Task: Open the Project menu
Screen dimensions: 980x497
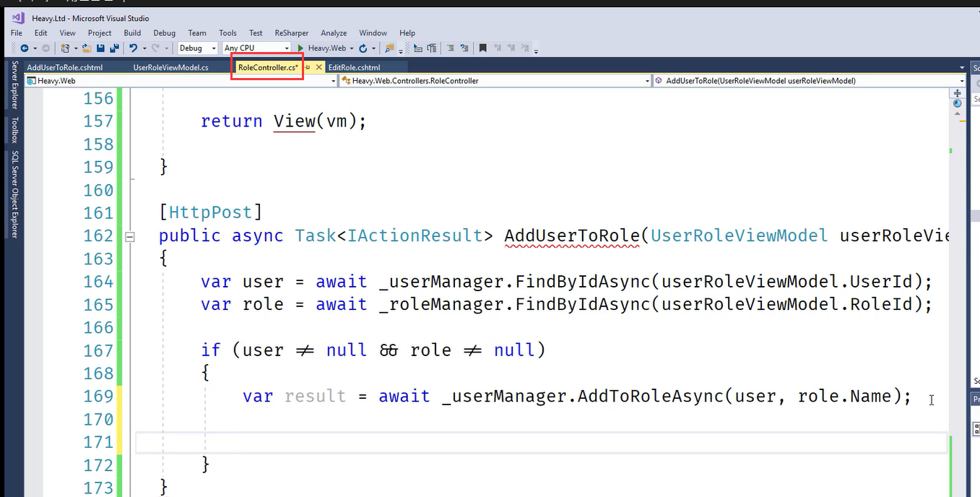Action: pos(100,33)
